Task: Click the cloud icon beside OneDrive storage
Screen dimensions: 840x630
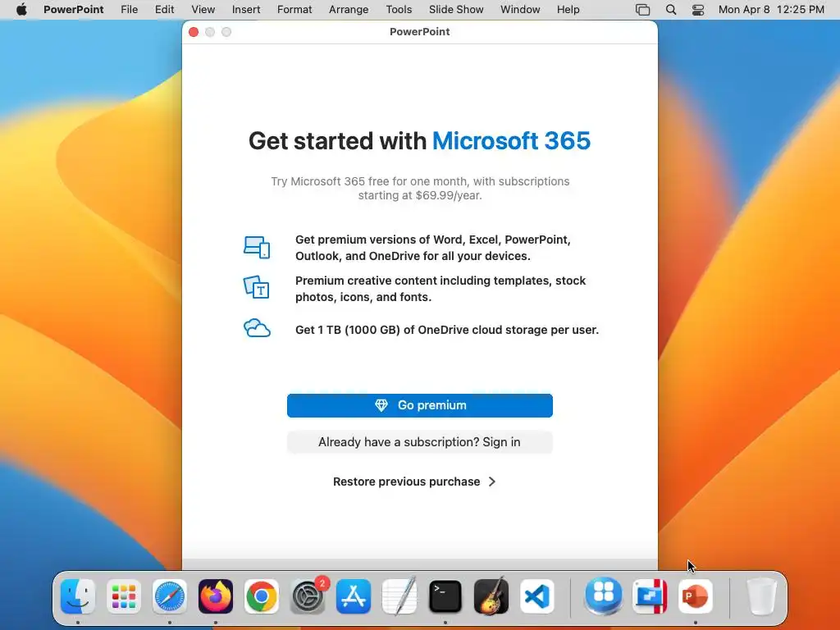Action: (x=257, y=328)
